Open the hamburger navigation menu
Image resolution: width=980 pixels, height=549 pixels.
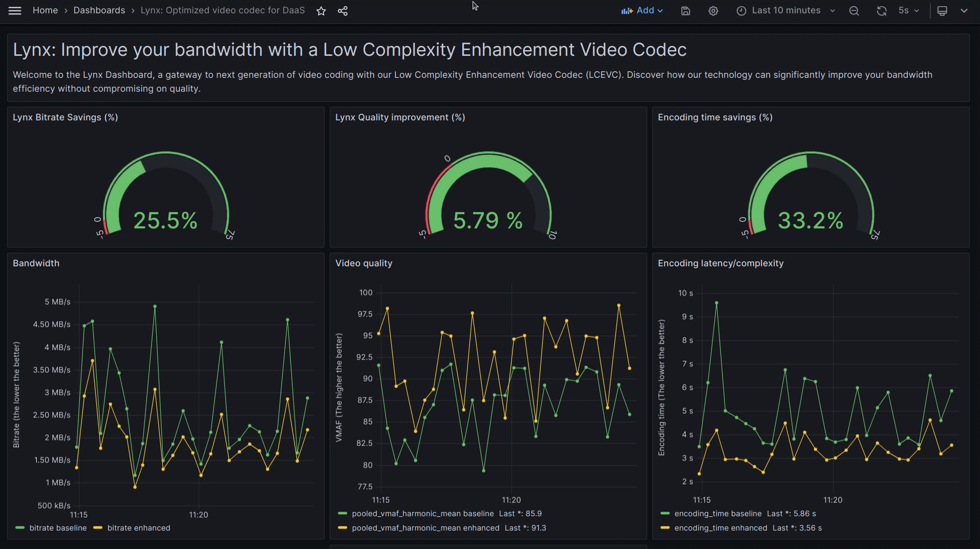click(15, 11)
